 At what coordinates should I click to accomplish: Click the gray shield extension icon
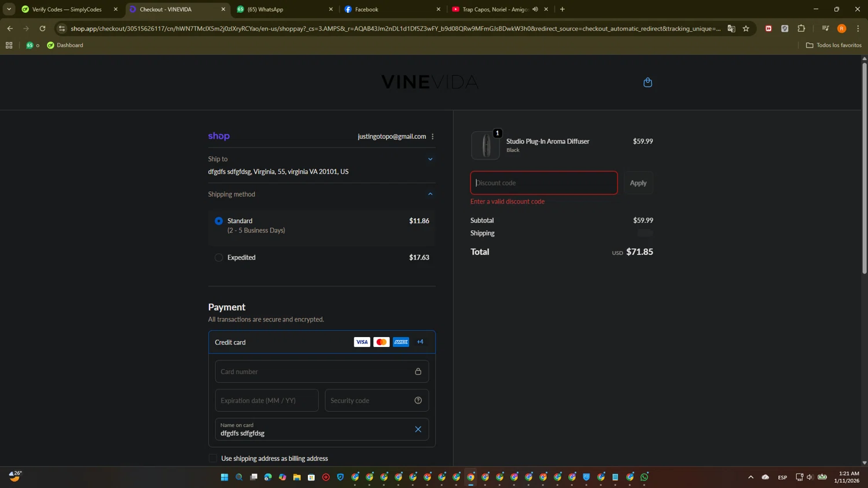tap(785, 28)
